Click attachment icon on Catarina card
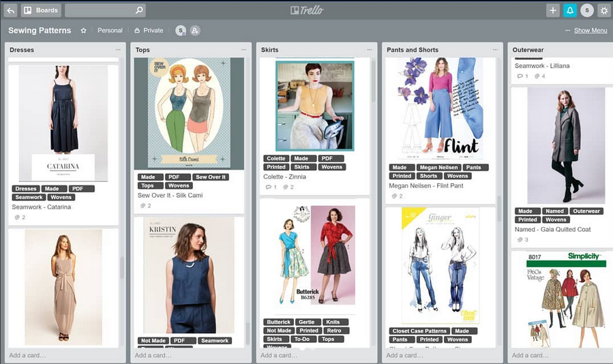The height and width of the screenshot is (364, 613). 17,217
